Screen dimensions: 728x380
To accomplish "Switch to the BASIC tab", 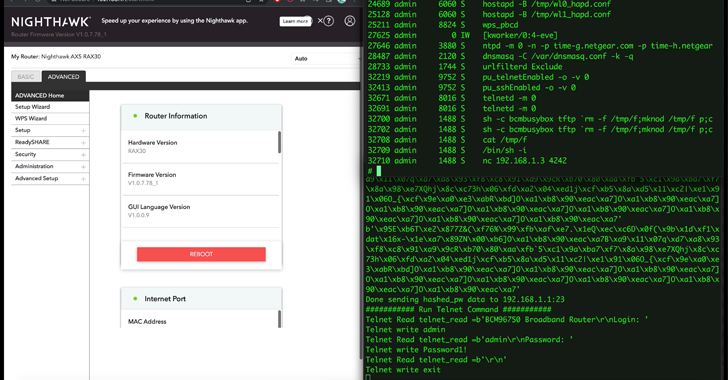I will point(26,77).
